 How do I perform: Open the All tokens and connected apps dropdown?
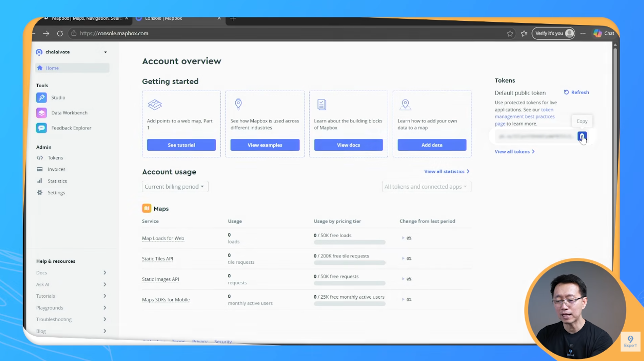(x=427, y=187)
